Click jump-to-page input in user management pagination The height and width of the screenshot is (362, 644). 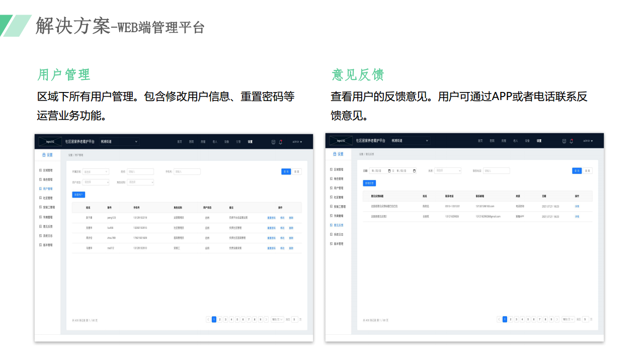(x=295, y=319)
